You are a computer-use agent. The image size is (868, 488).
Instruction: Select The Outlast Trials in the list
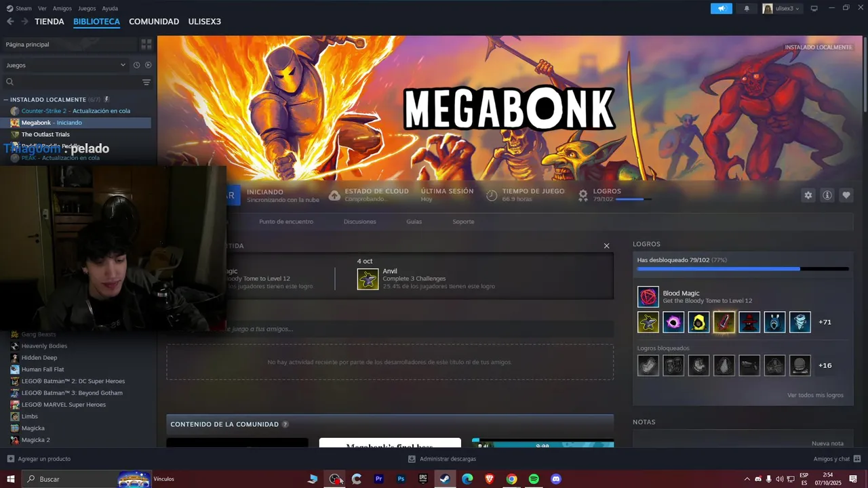coord(76,134)
